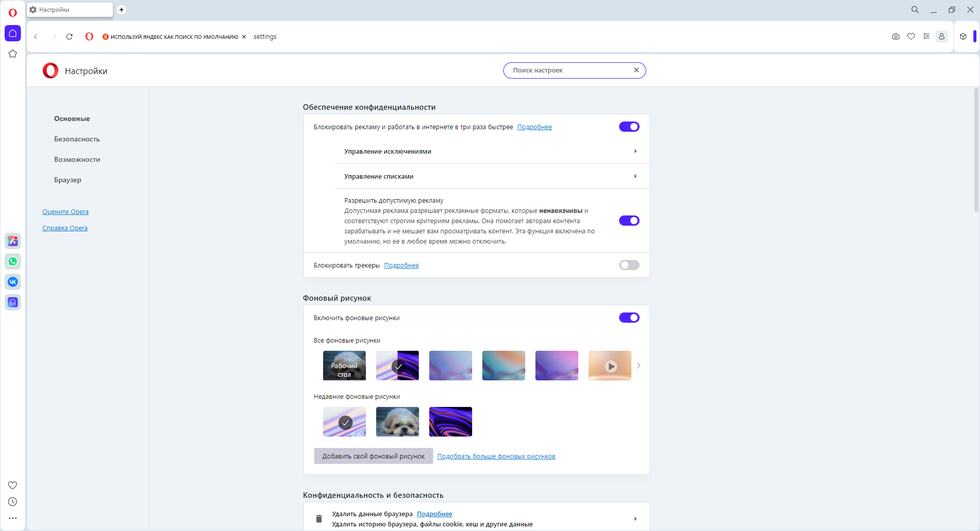Open the music player sidebar icon

[13, 302]
